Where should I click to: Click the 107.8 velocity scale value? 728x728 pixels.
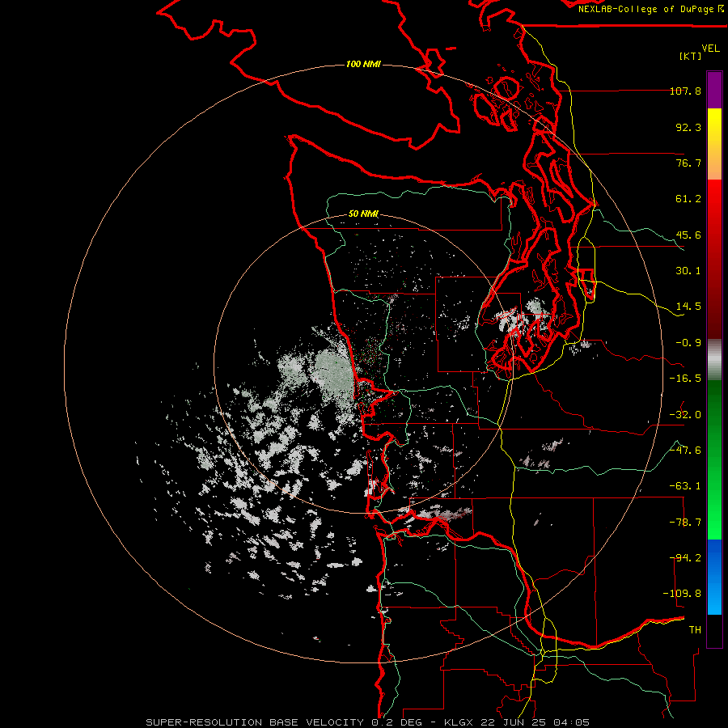click(685, 91)
